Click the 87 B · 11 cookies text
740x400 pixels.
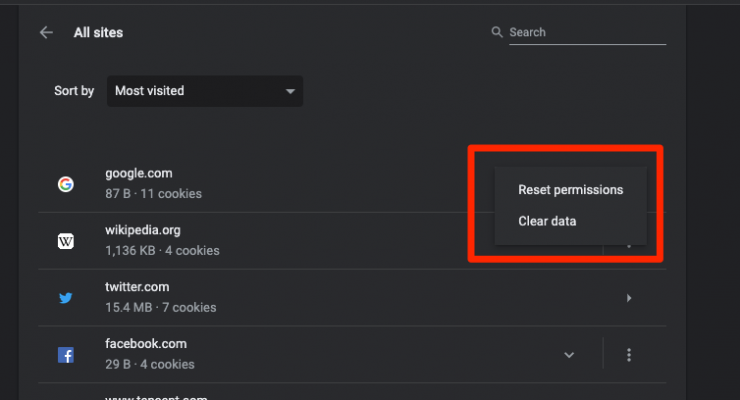pyautogui.click(x=153, y=193)
